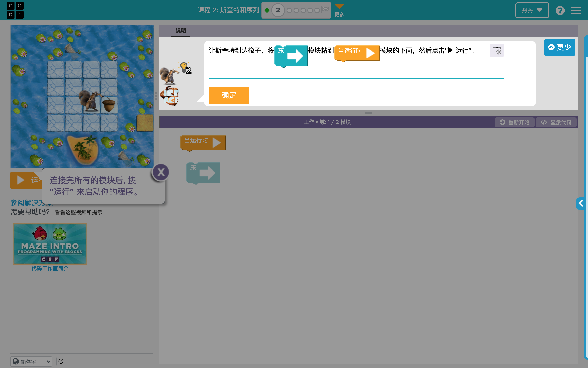
Task: Open the 简体字 language dropdown
Action: pos(31,361)
